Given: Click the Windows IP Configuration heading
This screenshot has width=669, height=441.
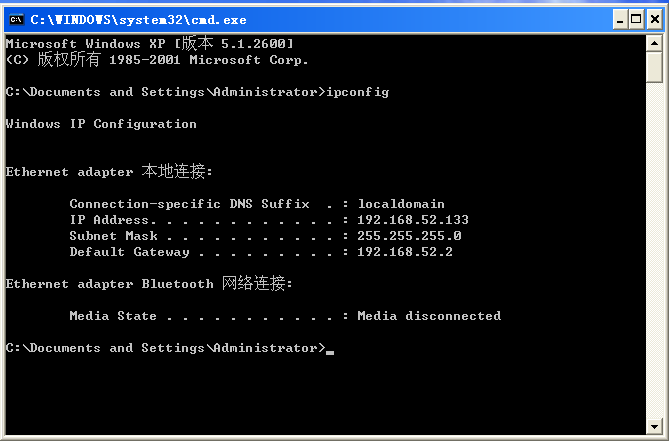Looking at the screenshot, I should coord(101,124).
